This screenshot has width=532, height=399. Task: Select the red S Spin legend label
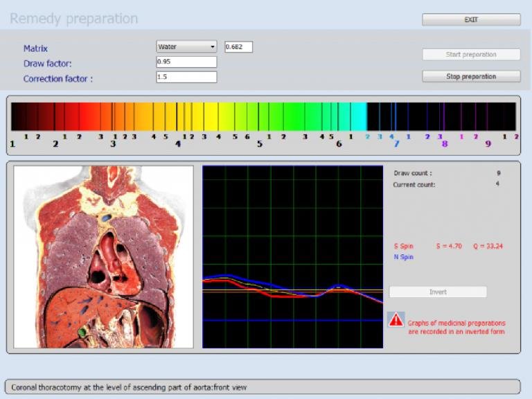tap(403, 246)
